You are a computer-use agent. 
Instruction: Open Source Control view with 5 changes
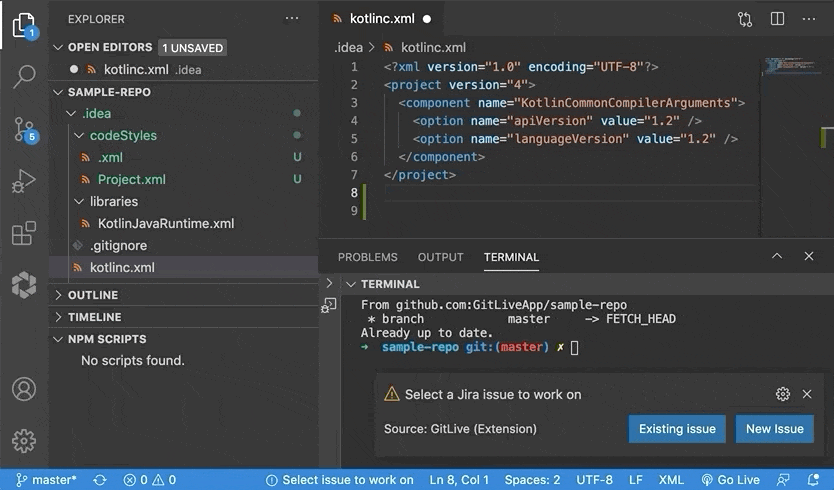24,129
